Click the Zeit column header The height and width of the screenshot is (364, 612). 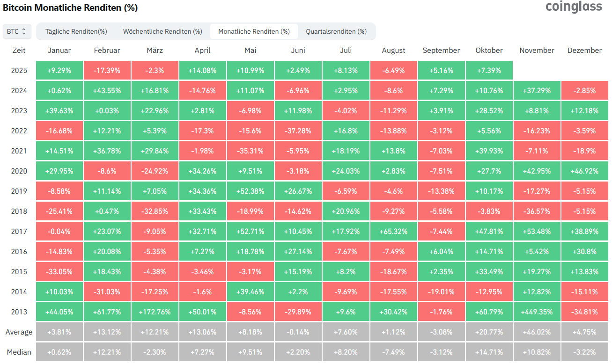coord(19,50)
